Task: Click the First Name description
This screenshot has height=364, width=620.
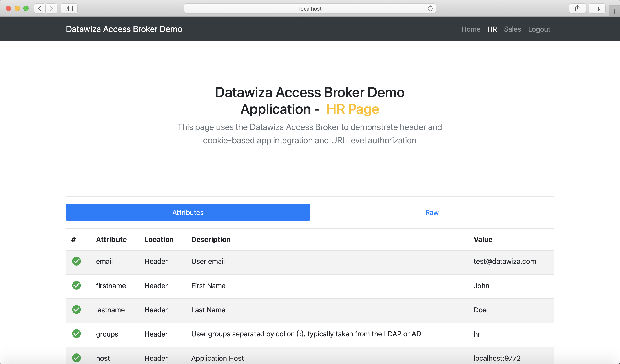Action: [x=208, y=286]
